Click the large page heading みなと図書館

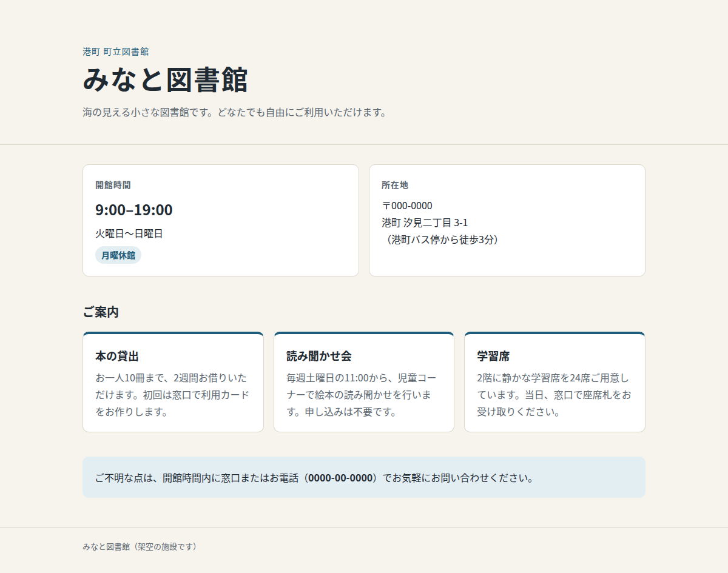coord(165,80)
